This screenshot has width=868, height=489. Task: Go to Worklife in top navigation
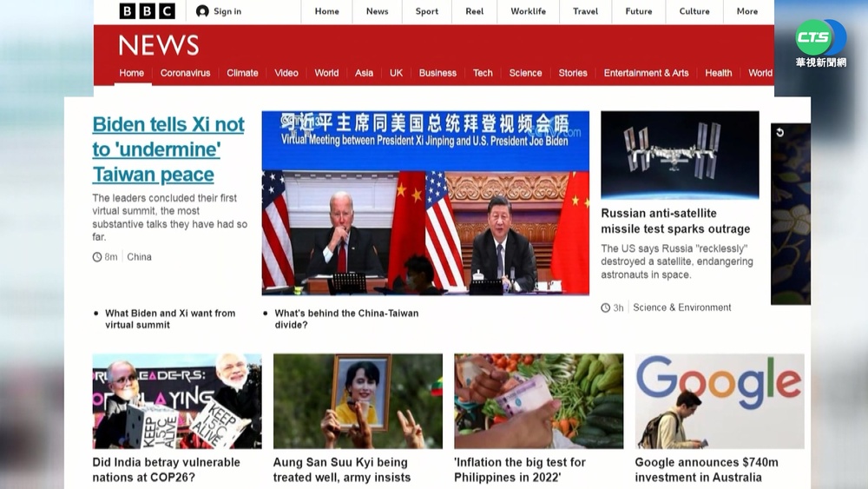click(x=528, y=11)
